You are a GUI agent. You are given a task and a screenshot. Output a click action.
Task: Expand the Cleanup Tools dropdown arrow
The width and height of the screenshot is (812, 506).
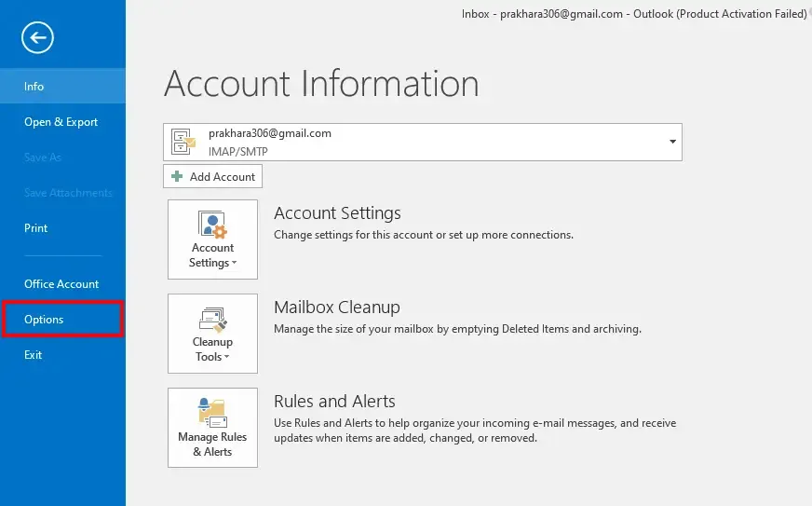226,357
